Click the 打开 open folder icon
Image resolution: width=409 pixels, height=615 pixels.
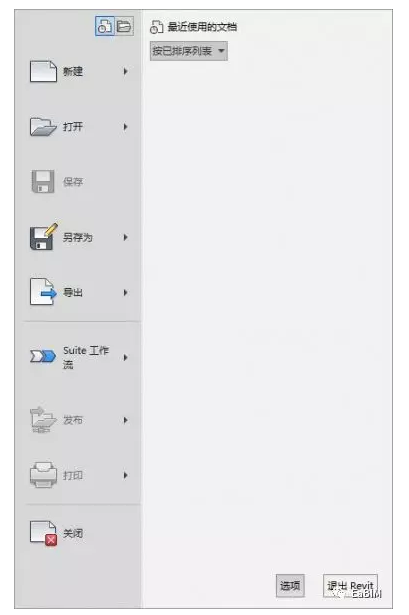pos(43,127)
